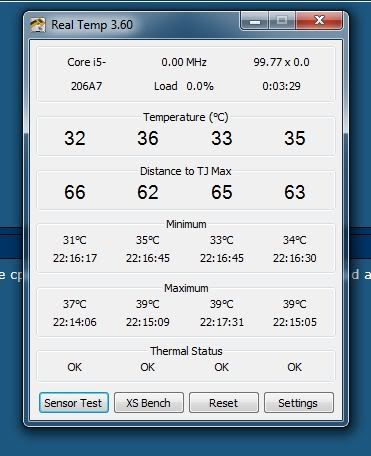Viewport: 371px width, 456px height.
Task: Click the Temperature (°C) group label
Action: (x=186, y=117)
